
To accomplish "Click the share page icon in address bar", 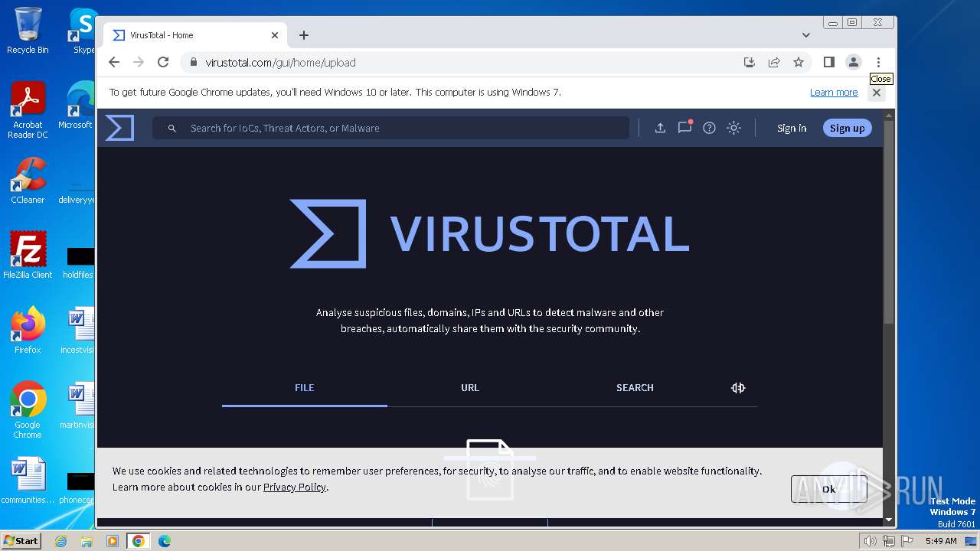I will (774, 62).
